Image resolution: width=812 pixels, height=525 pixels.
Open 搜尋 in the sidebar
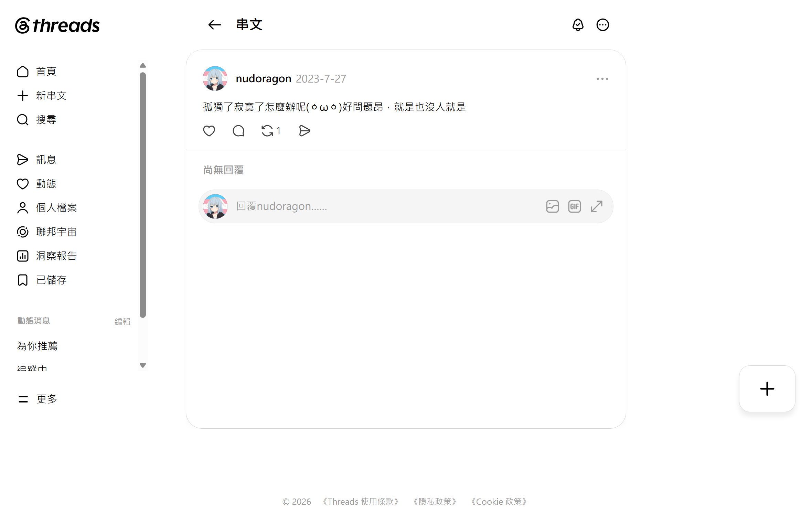tap(37, 120)
